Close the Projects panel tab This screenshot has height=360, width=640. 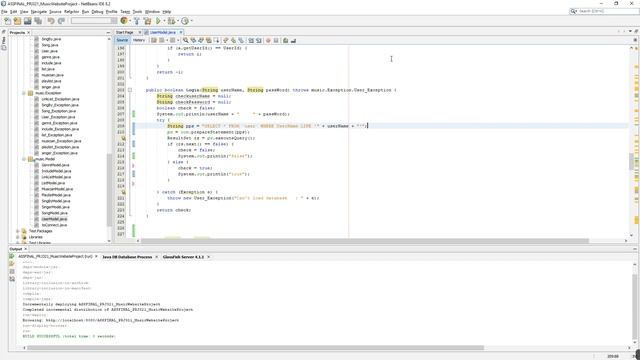coord(28,33)
